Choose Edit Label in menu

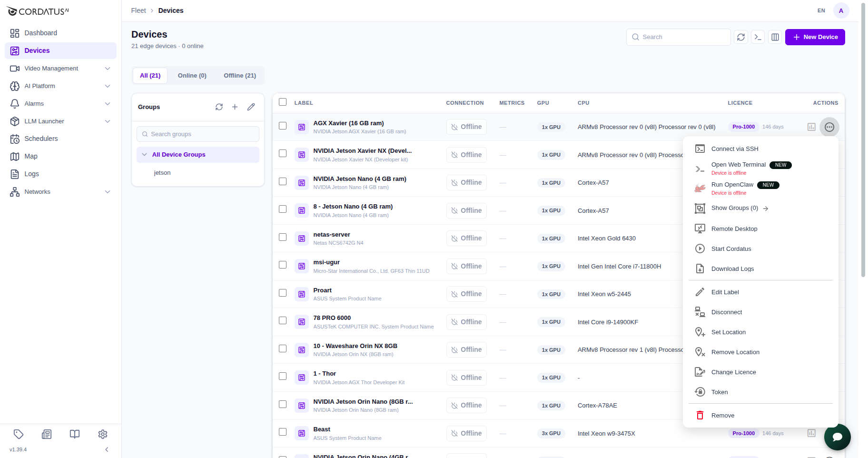(760, 292)
